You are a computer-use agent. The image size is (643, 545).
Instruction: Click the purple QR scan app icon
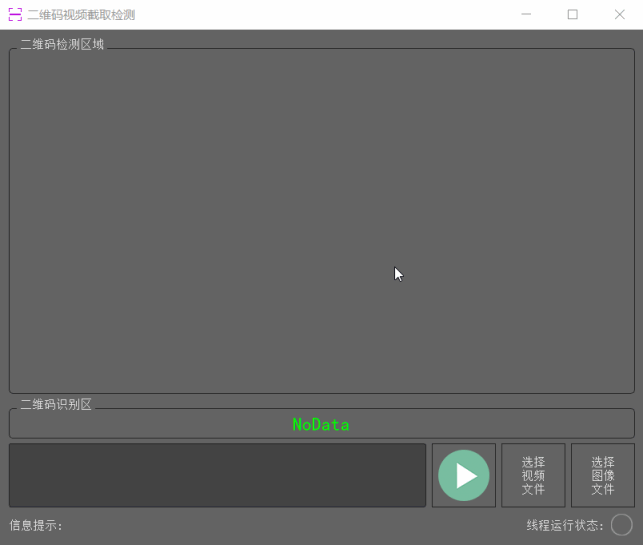pos(15,15)
